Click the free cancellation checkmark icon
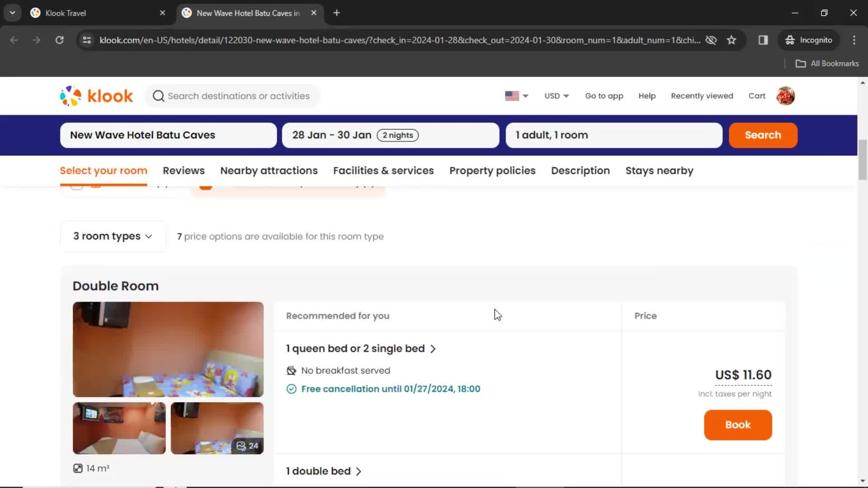This screenshot has height=488, width=868. pos(292,389)
